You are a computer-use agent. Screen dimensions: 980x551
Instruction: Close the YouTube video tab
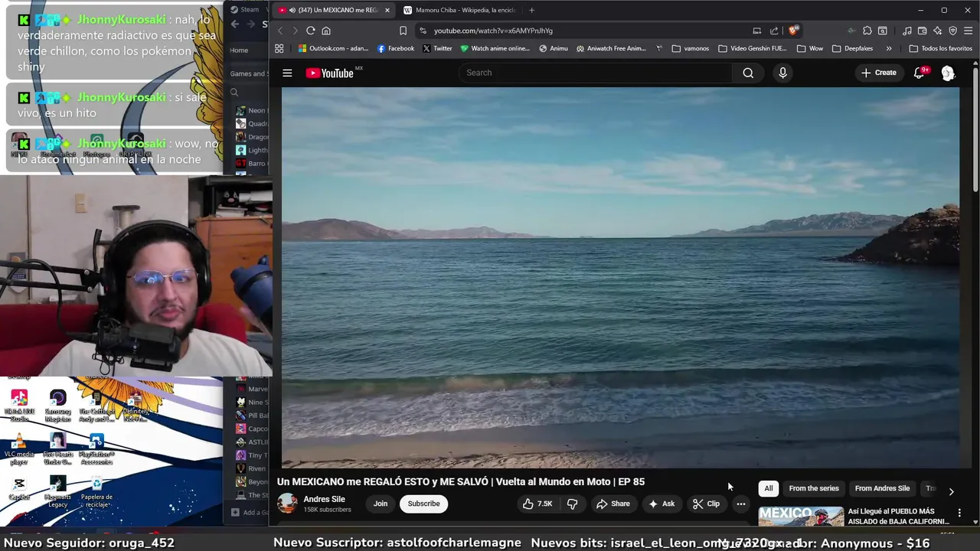[387, 10]
